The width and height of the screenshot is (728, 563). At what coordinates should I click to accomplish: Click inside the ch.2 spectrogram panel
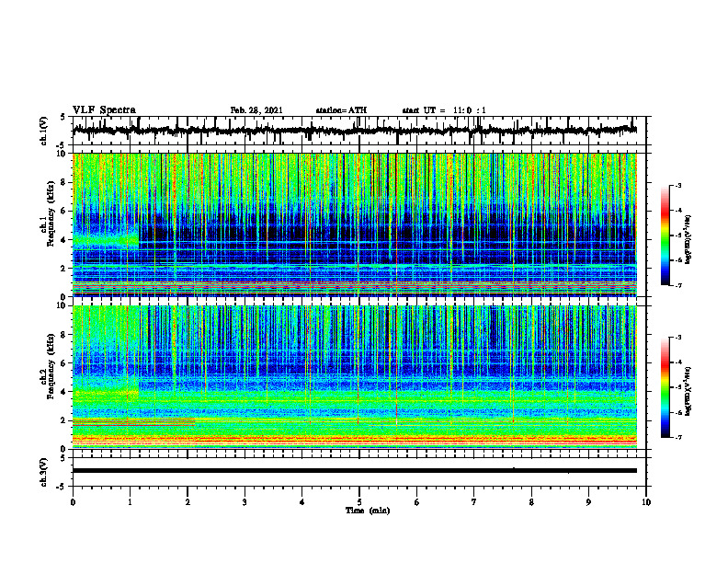pyautogui.click(x=355, y=377)
